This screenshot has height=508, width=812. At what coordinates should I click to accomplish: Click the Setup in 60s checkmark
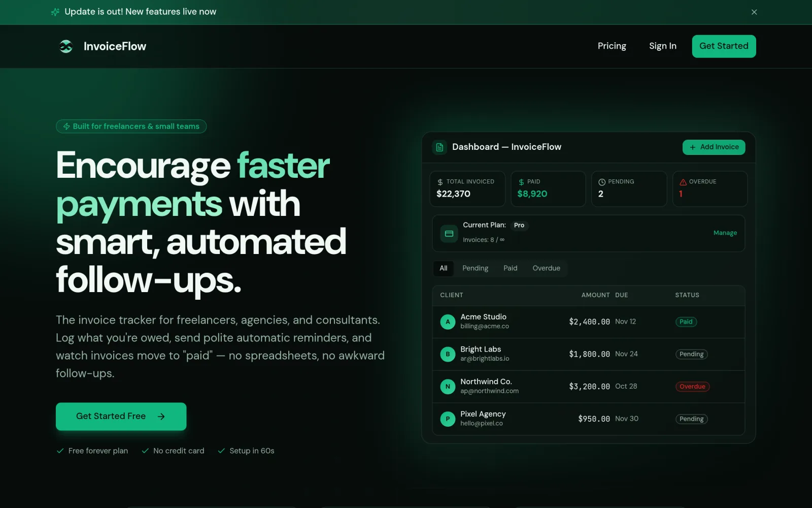coord(221,451)
